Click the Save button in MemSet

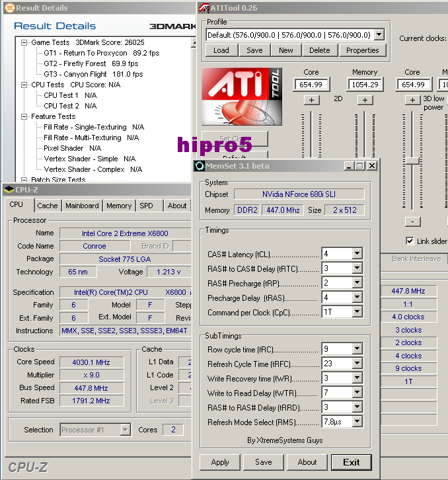pos(264,462)
